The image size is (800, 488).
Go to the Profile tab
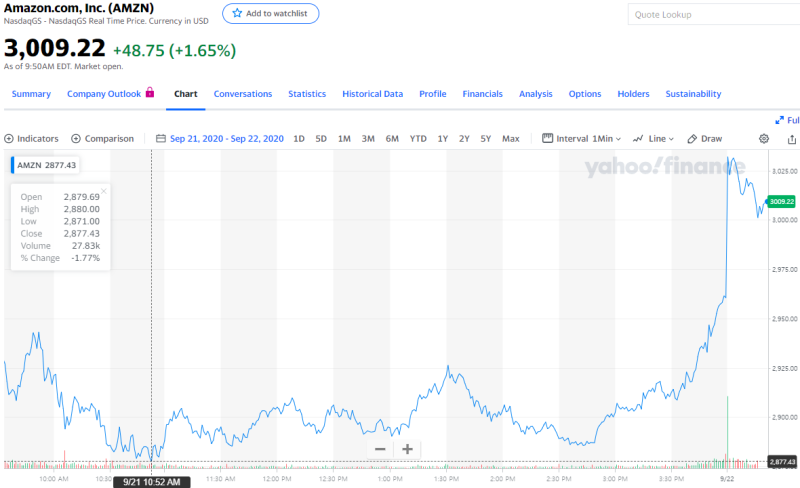(x=433, y=94)
